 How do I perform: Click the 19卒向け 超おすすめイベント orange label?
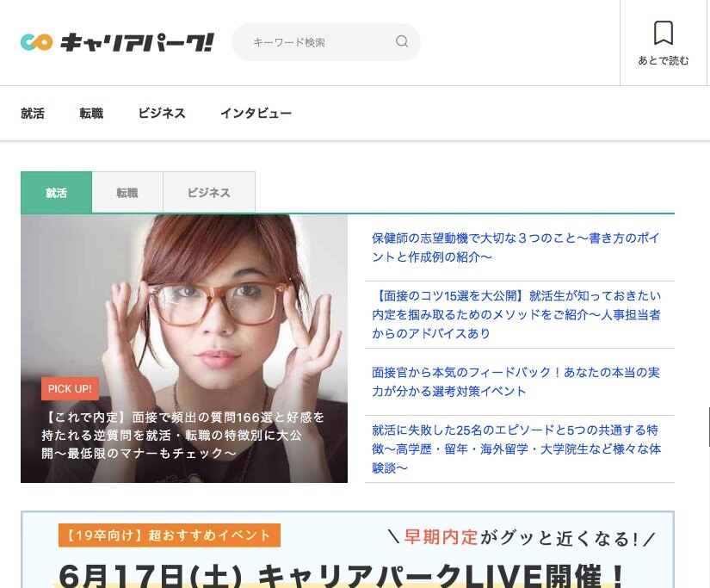coord(170,535)
